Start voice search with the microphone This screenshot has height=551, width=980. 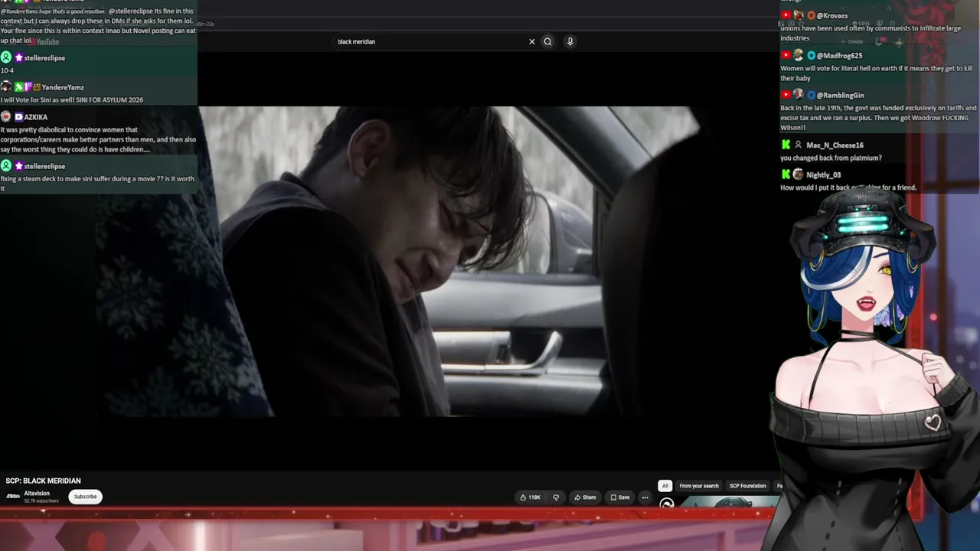pos(570,41)
